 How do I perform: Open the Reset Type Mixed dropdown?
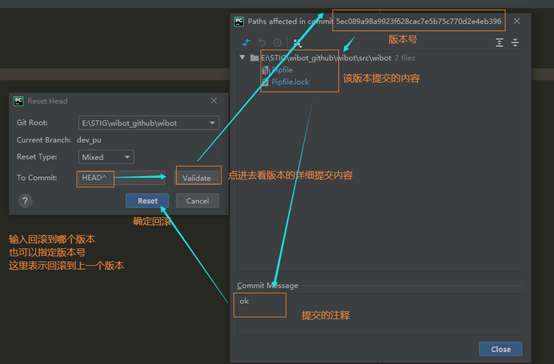click(x=106, y=157)
